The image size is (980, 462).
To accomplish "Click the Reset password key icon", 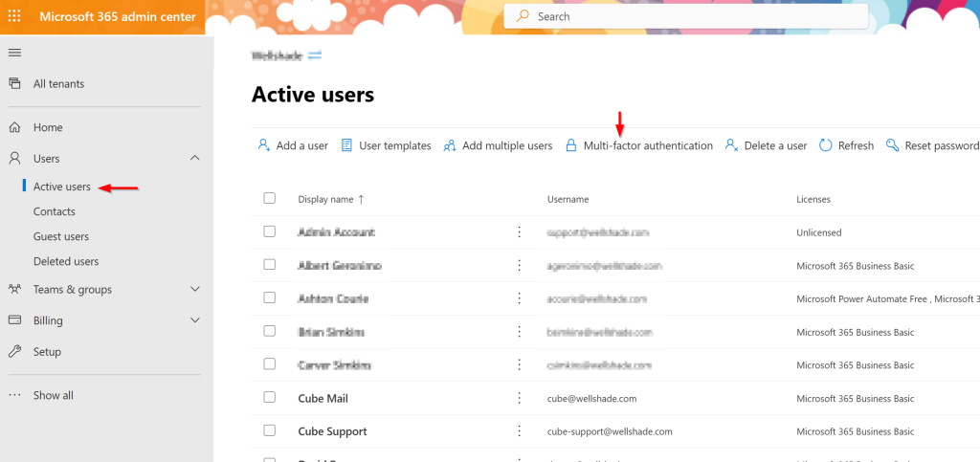I will point(893,145).
